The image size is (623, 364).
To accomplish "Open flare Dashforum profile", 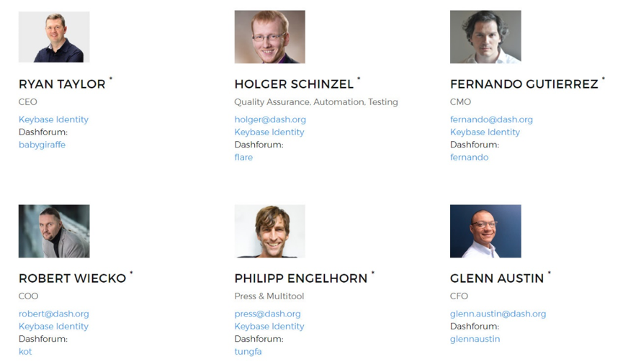I will (x=243, y=158).
